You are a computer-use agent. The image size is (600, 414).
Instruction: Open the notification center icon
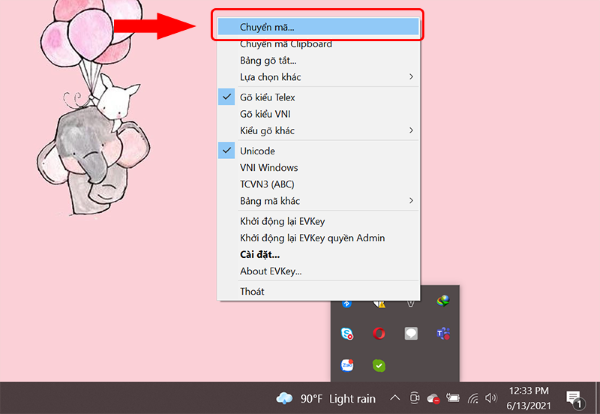573,398
